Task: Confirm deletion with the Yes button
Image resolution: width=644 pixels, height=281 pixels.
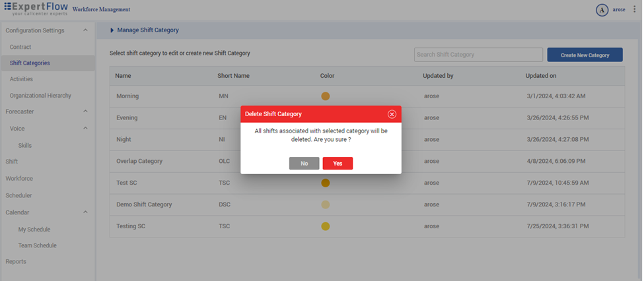Action: point(338,164)
